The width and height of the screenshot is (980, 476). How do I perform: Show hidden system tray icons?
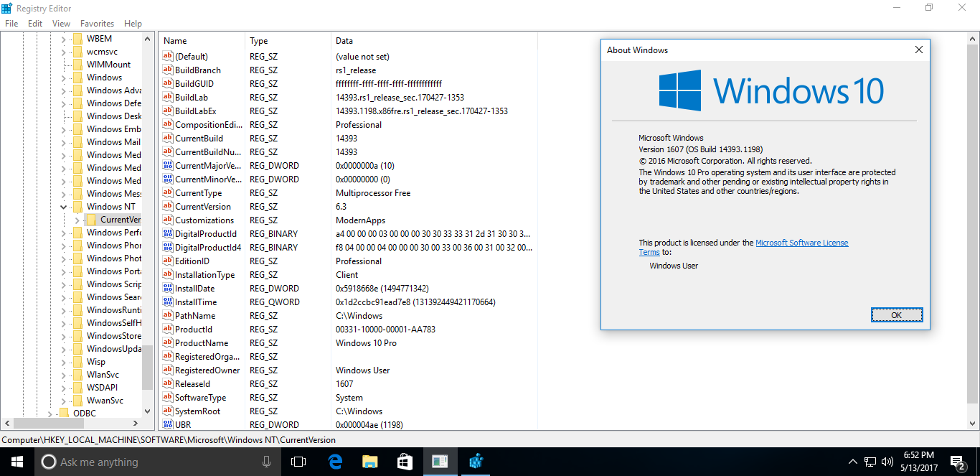[x=852, y=462]
